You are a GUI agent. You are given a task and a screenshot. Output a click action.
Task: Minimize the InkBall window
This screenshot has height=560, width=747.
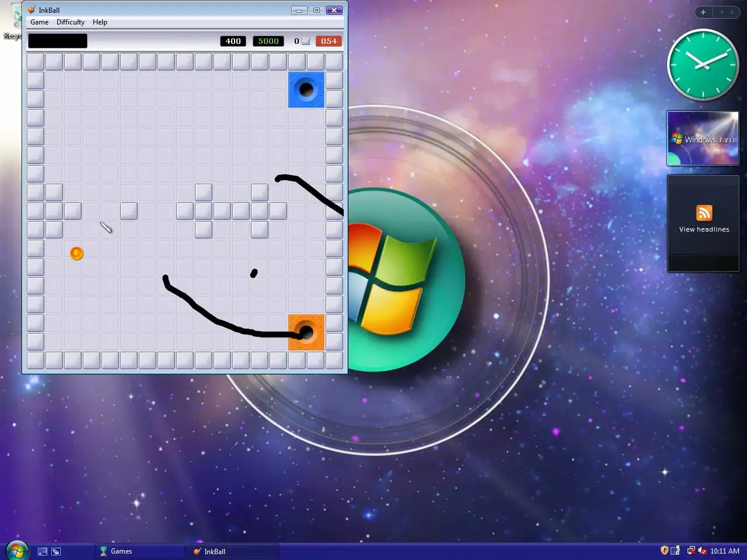tap(299, 10)
